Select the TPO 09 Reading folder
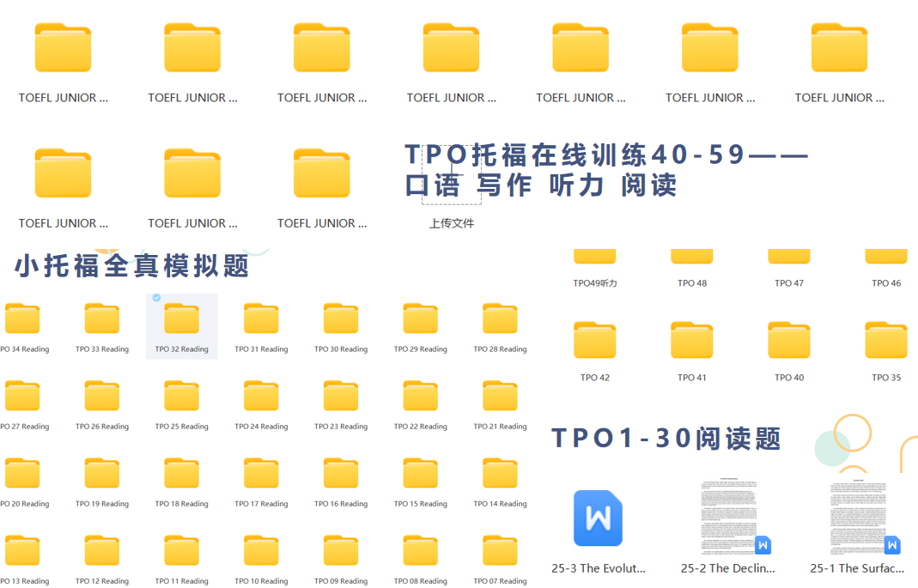The width and height of the screenshot is (918, 588). pos(341,551)
